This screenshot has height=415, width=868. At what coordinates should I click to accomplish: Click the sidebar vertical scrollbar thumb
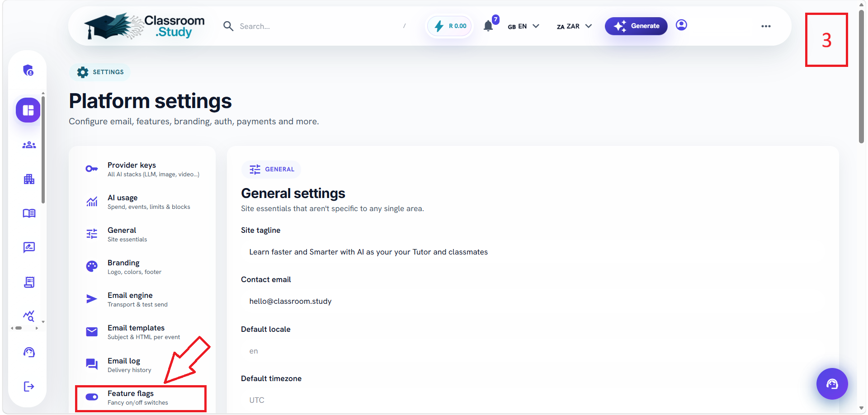pyautogui.click(x=43, y=149)
